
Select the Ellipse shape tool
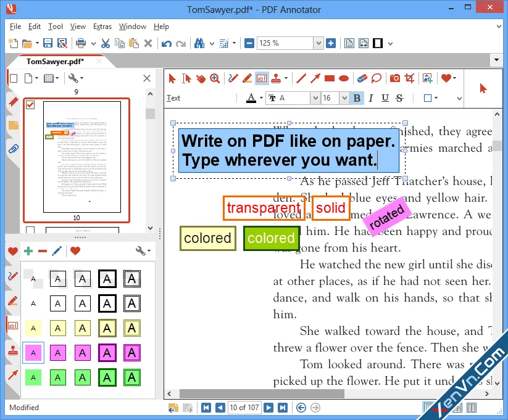coord(343,78)
